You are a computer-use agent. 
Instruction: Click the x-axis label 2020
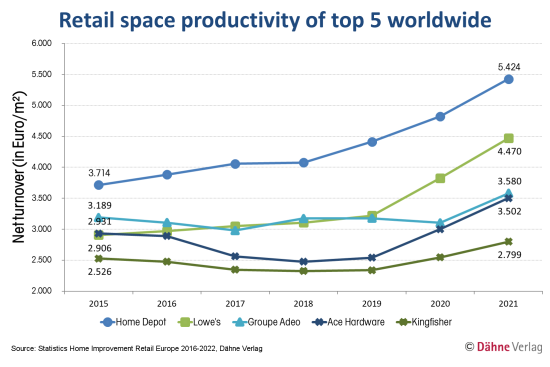[x=440, y=304]
